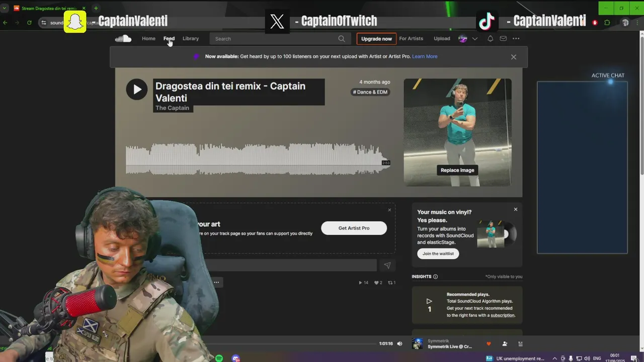Viewport: 644px width, 362px height.
Task: Open the next up queue icon
Action: point(521,344)
